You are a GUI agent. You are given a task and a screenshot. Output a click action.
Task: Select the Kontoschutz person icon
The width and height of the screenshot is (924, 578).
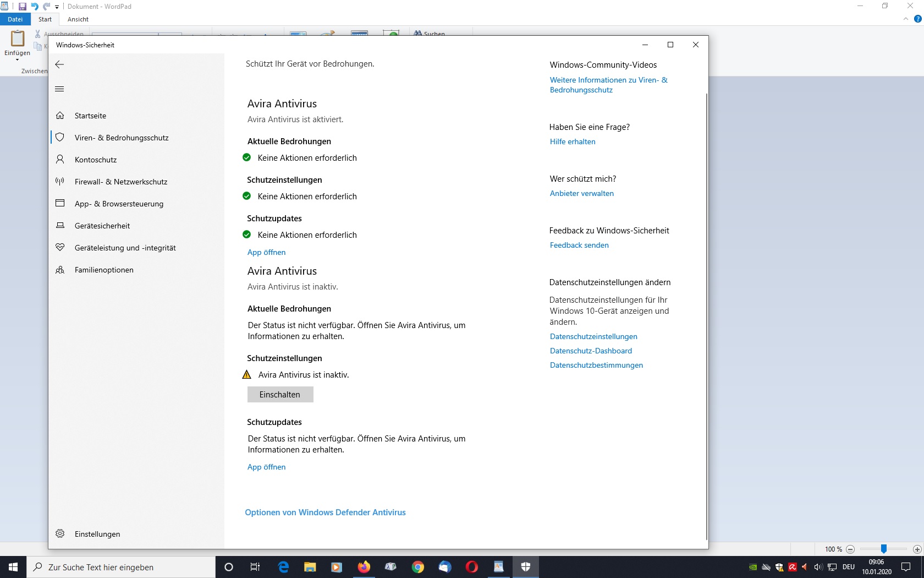pyautogui.click(x=60, y=160)
